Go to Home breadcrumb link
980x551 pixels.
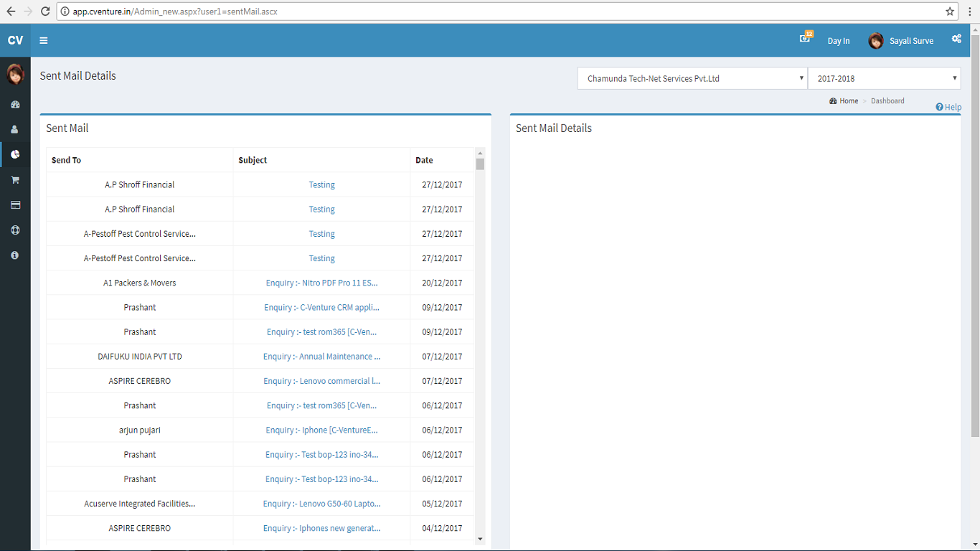(844, 101)
